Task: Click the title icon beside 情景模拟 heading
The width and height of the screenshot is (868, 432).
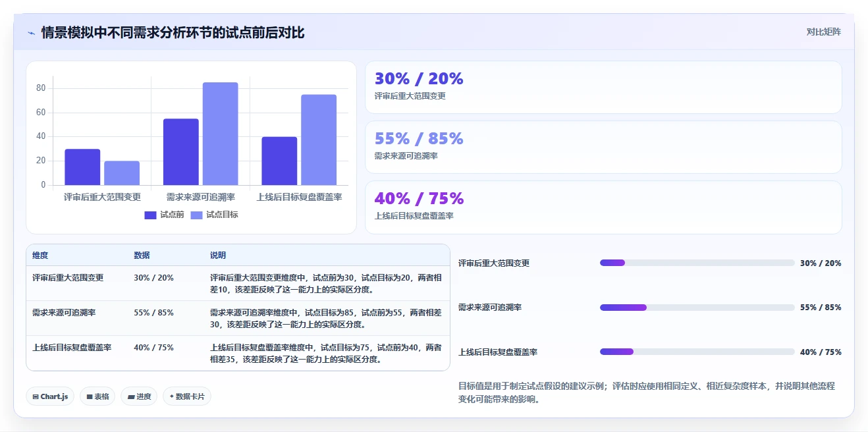Action: 31,32
